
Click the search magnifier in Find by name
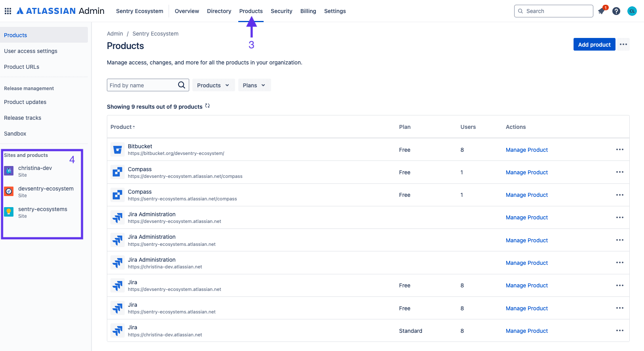point(182,85)
